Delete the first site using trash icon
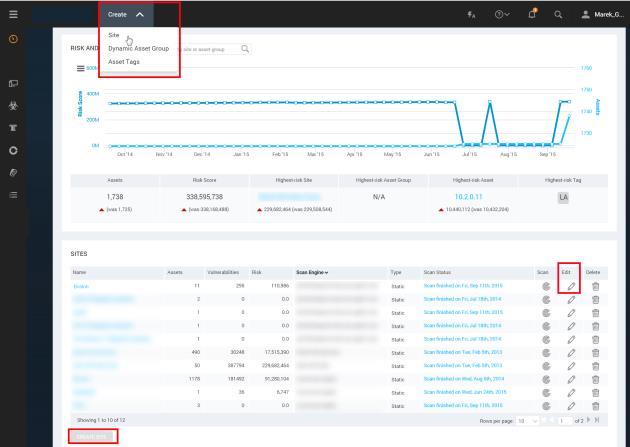630x447 pixels. pos(597,286)
